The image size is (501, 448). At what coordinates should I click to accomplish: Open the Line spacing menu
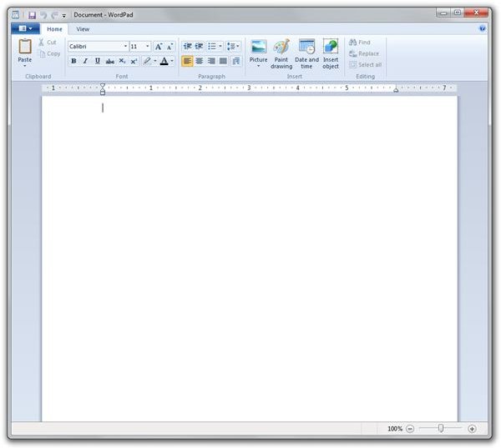(x=233, y=46)
